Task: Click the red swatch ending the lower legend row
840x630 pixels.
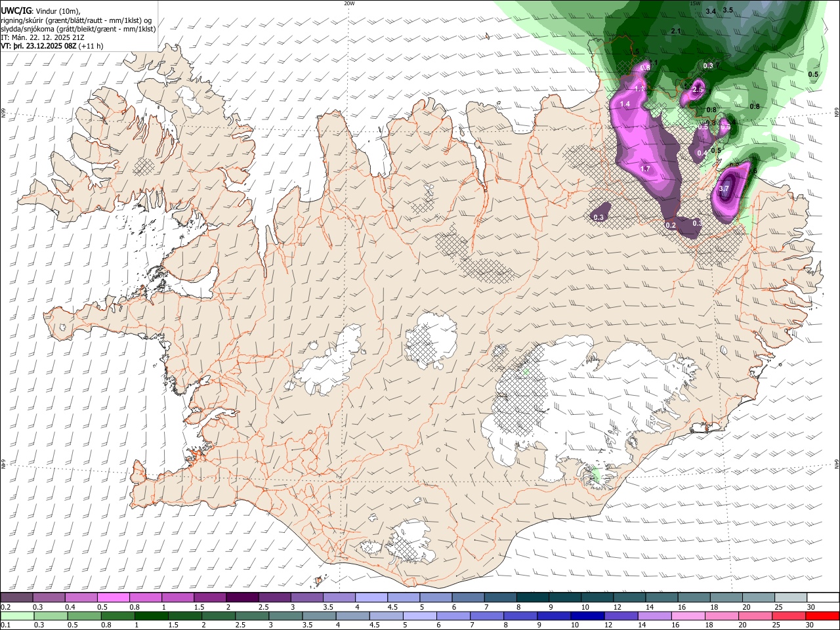Action: [x=823, y=616]
